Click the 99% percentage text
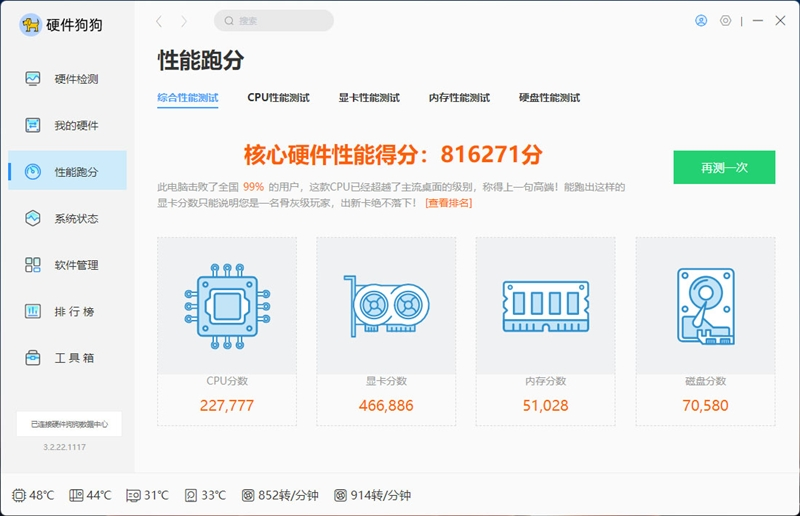This screenshot has width=800, height=516. pyautogui.click(x=254, y=187)
